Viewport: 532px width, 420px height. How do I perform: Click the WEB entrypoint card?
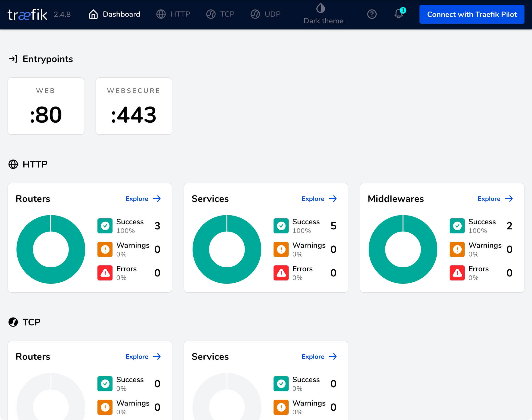click(x=46, y=106)
